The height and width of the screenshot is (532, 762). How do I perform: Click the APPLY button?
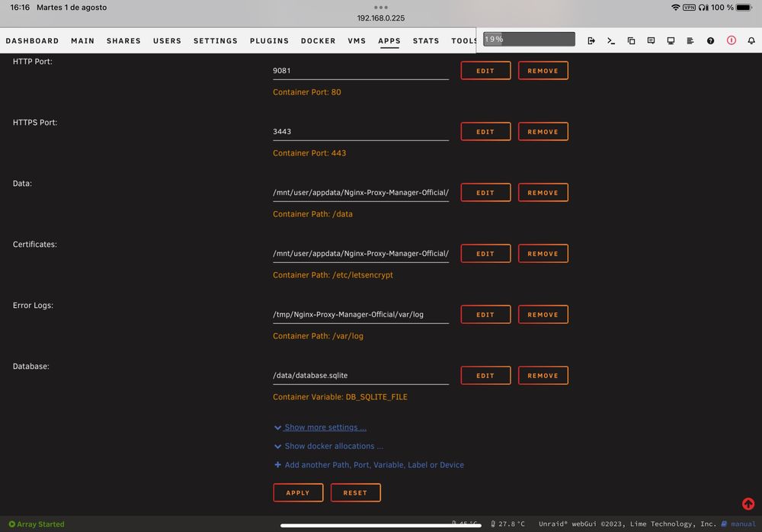coord(298,492)
